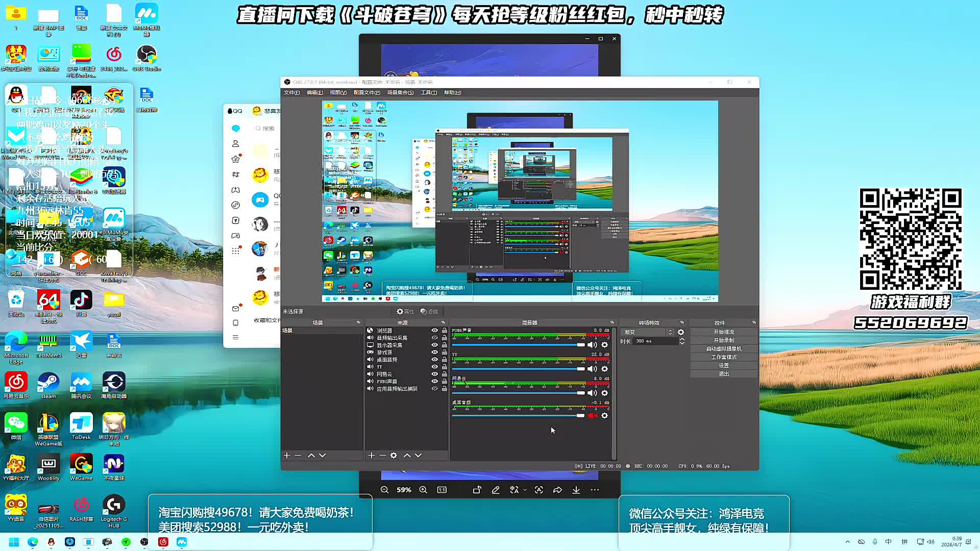Add a new source with plus icon

pos(371,455)
